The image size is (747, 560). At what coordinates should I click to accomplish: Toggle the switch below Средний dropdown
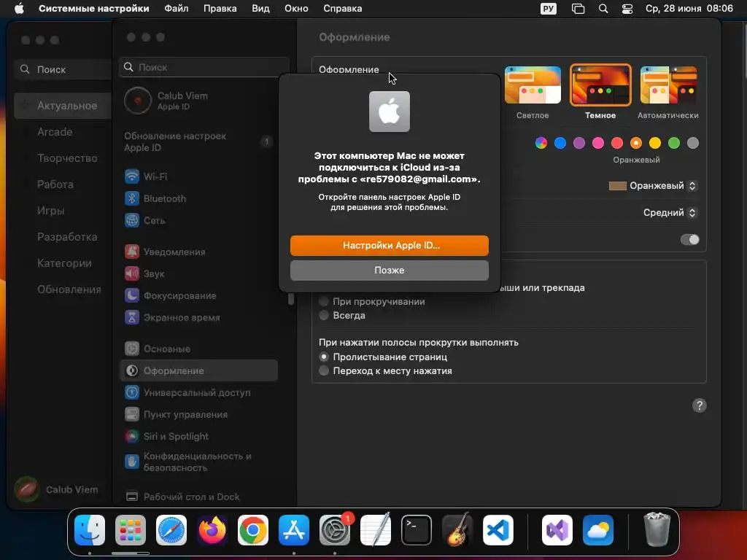coord(690,239)
